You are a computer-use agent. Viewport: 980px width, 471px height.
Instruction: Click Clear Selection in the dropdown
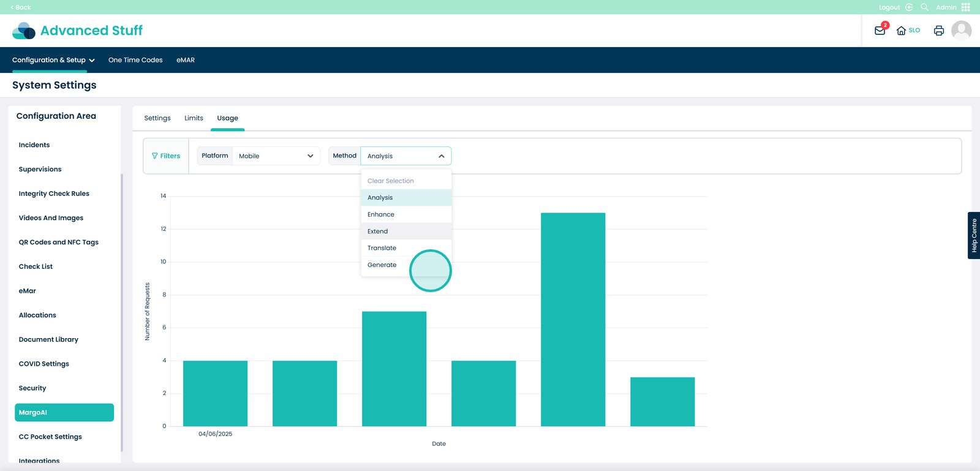click(391, 181)
